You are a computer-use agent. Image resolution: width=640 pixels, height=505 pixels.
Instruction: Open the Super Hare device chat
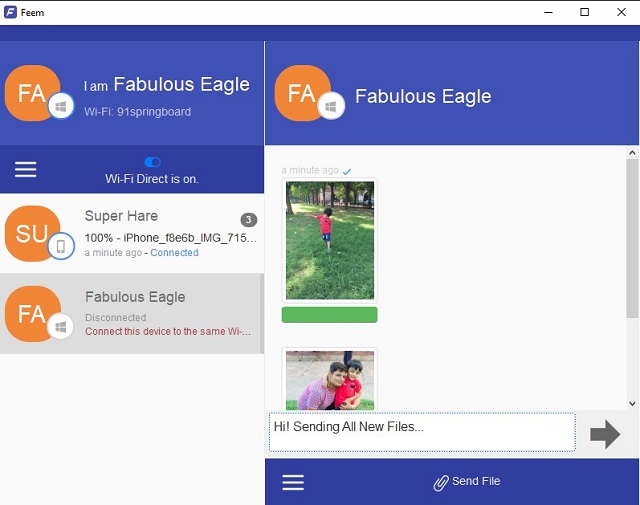click(x=132, y=234)
